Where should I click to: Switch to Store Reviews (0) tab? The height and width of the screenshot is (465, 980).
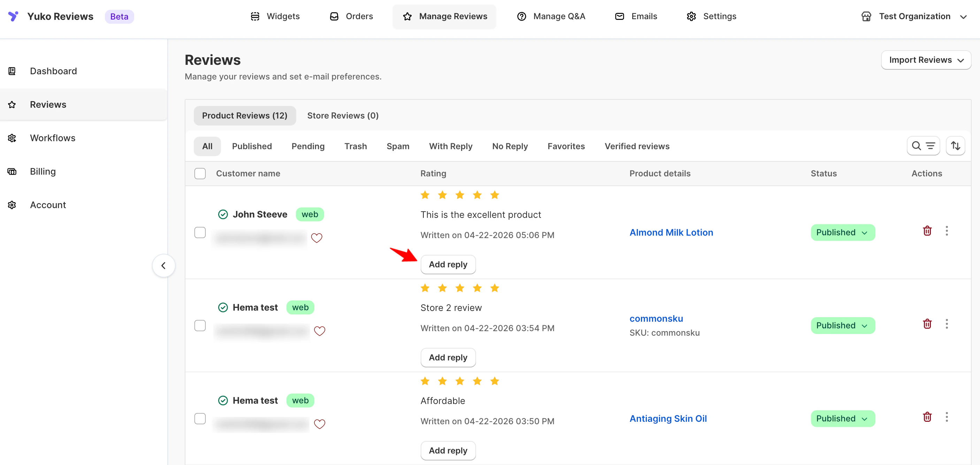[x=343, y=116]
